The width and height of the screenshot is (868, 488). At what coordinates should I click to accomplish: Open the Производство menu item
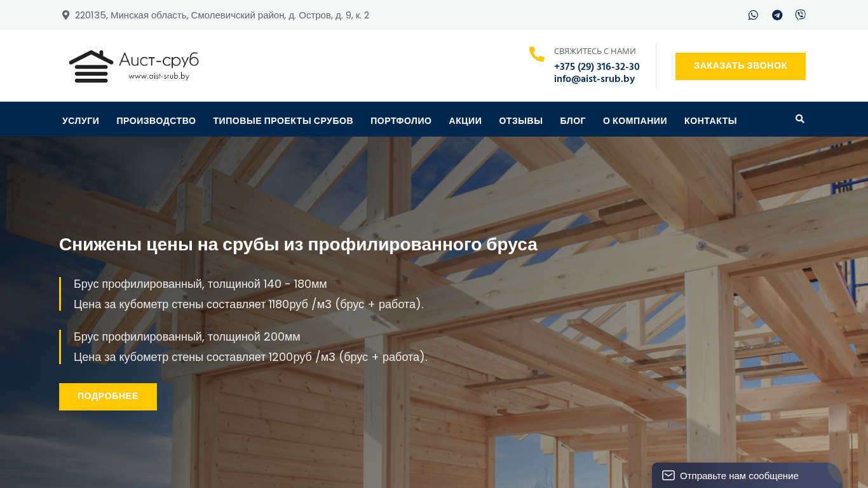(156, 121)
